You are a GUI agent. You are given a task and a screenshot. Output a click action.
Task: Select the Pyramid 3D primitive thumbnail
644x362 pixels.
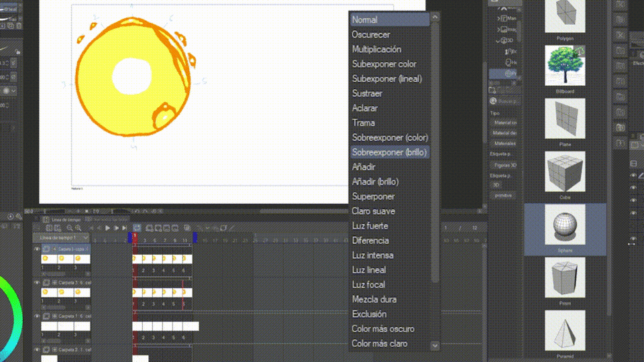[x=565, y=330]
